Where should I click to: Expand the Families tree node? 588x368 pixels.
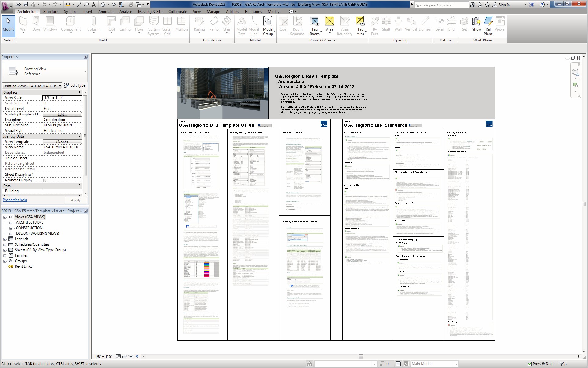pos(5,256)
